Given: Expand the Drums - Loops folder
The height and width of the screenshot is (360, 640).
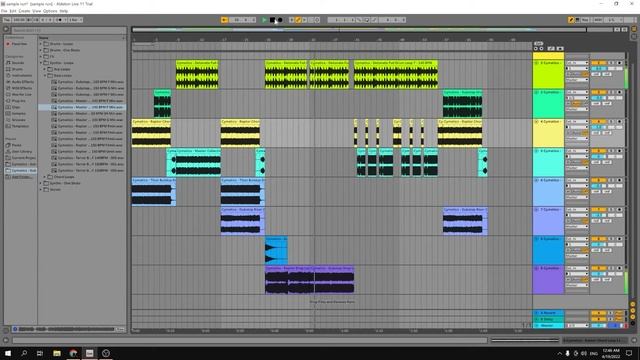Looking at the screenshot, I should point(41,44).
